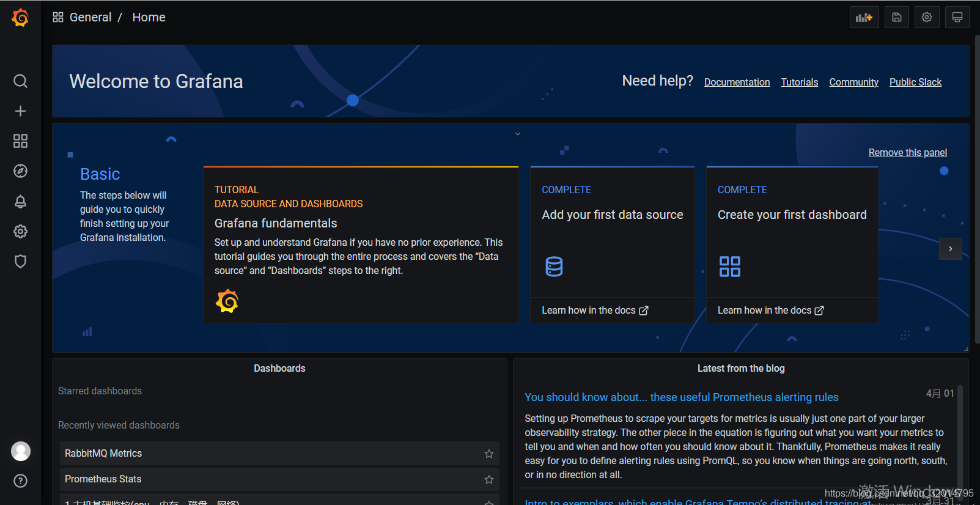This screenshot has width=980, height=505.
Task: Click the Dashboards panel title
Action: point(279,368)
